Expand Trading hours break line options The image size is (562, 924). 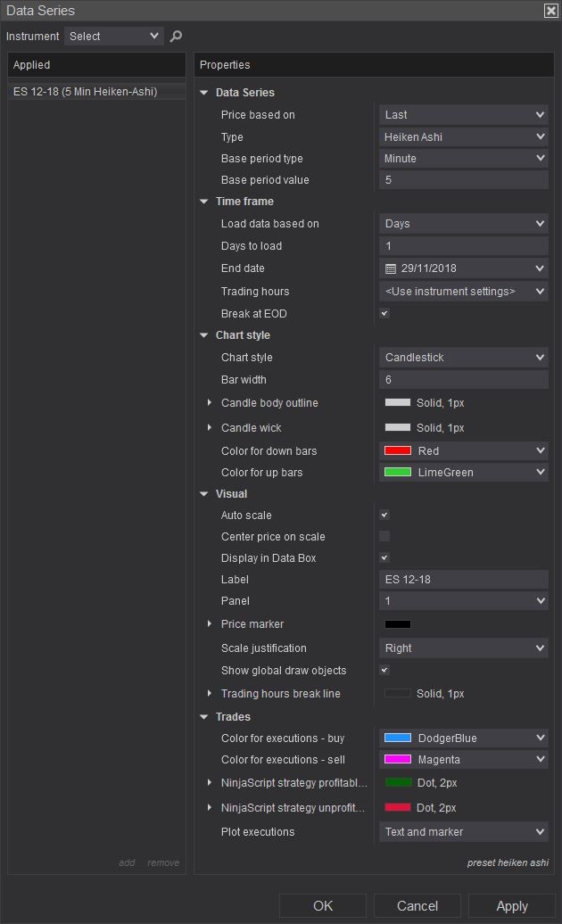pos(210,694)
